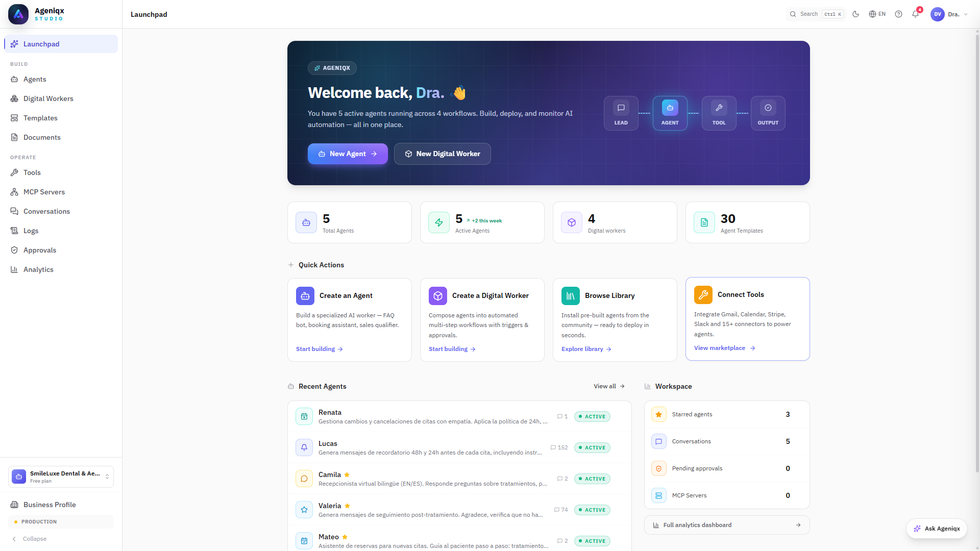
Task: Click the AGENTIQX badge in banner
Action: (332, 68)
